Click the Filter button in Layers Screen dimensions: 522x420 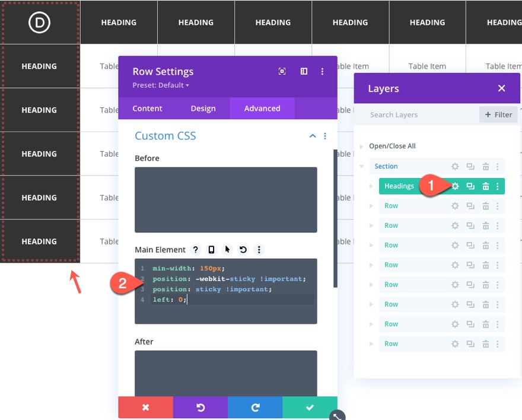click(x=498, y=114)
